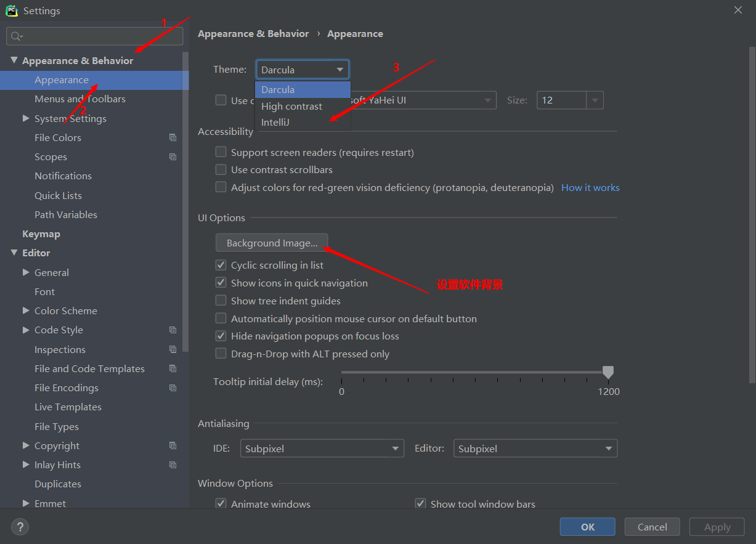Expand the Emmet tree node
The image size is (756, 544).
[26, 503]
